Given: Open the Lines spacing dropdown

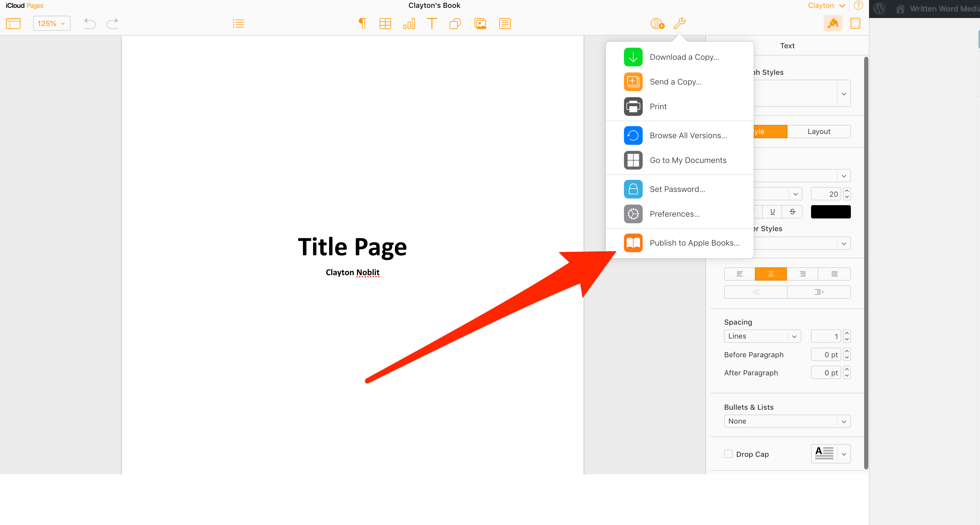Looking at the screenshot, I should 762,336.
